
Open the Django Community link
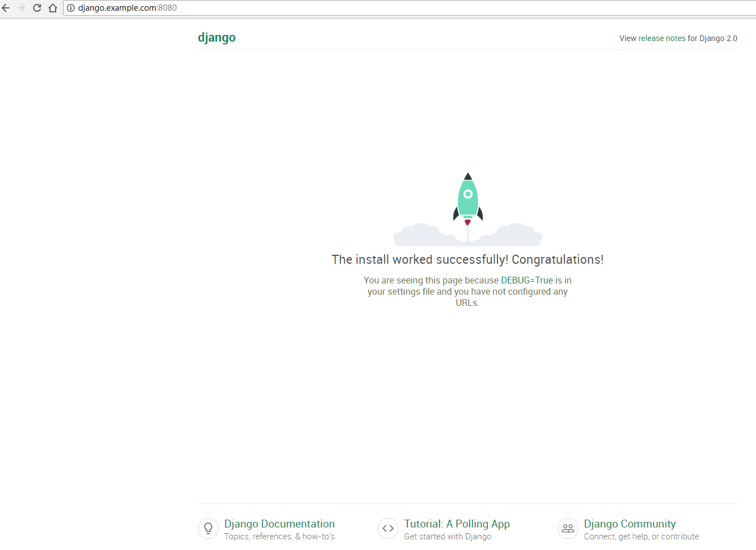click(x=630, y=524)
